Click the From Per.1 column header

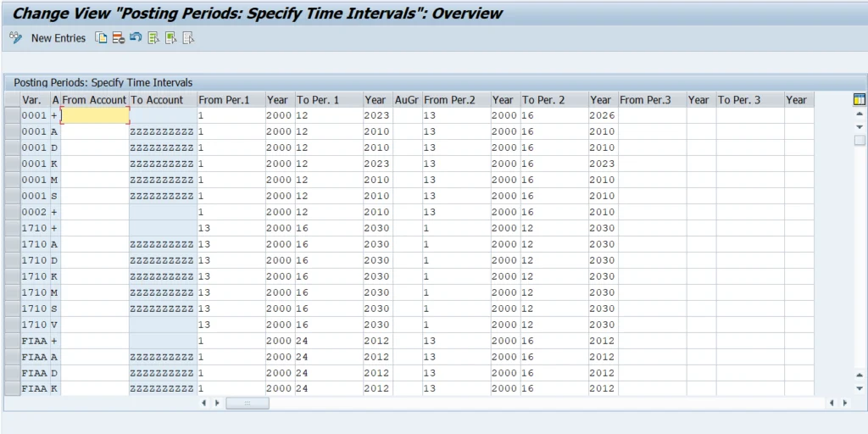click(x=231, y=100)
